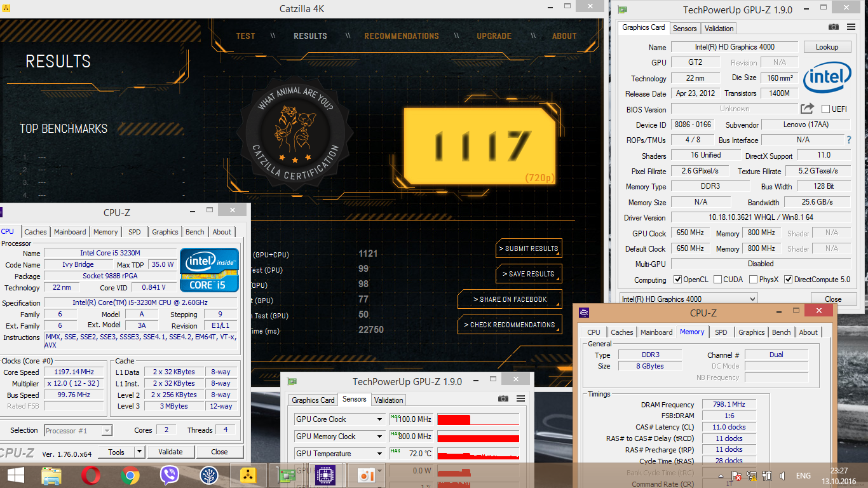
Task: Click the GPU name field 'Intel(R) HD Graphics 4000'
Action: point(735,47)
